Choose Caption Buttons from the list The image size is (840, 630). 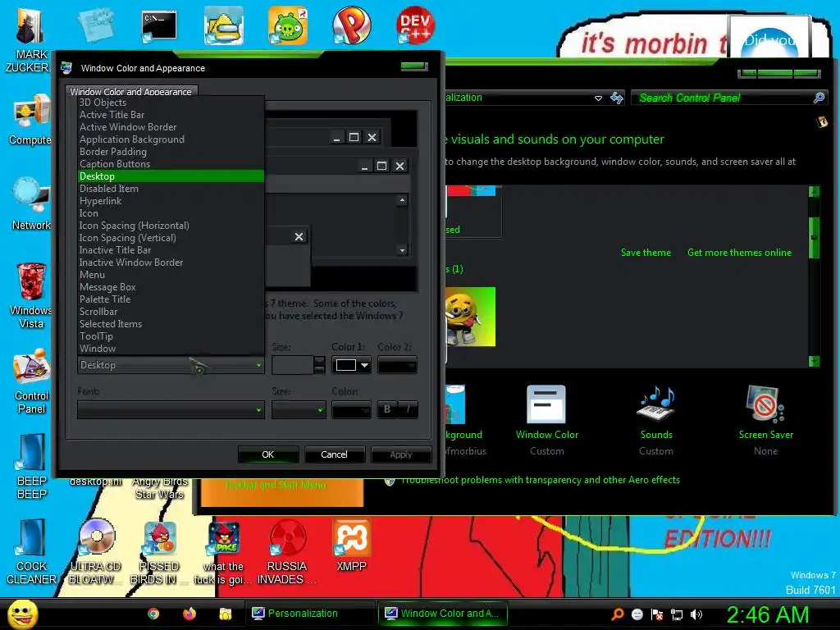(171, 164)
